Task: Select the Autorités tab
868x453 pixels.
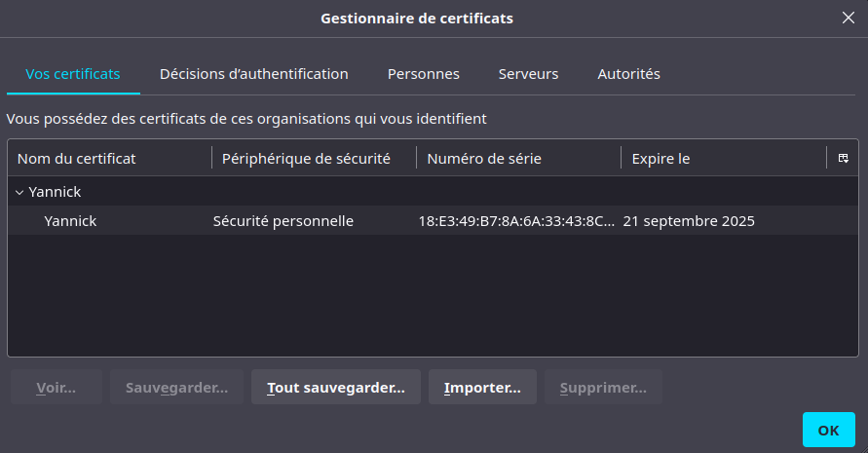Action: [x=628, y=74]
